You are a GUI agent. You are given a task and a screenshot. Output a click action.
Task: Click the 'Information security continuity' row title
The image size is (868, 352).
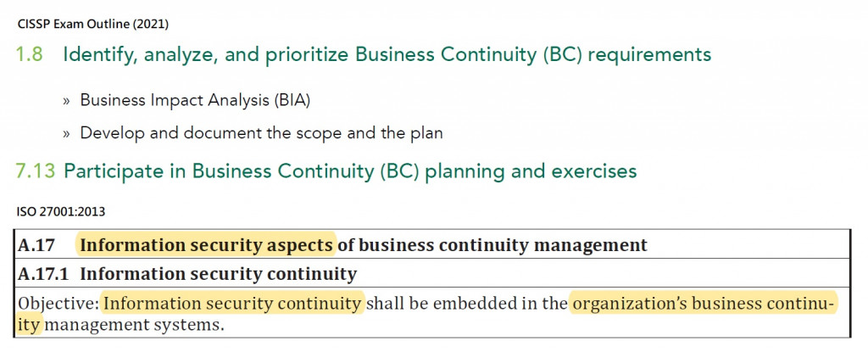(219, 274)
